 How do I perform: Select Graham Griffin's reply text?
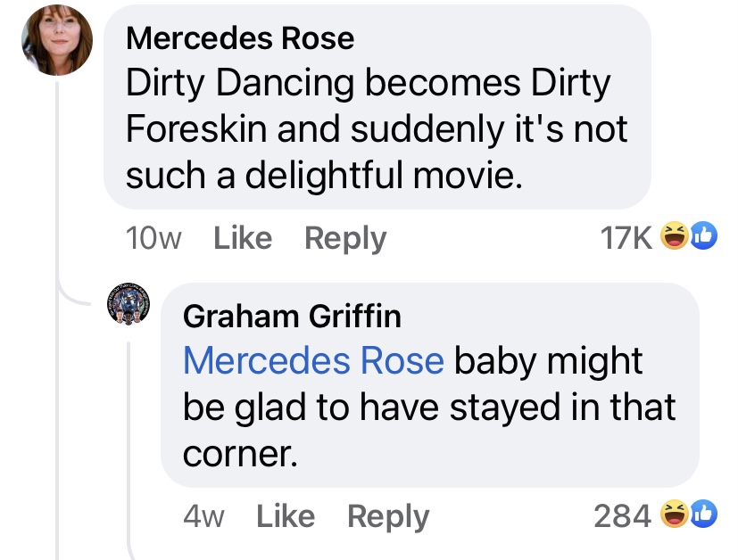[428, 406]
